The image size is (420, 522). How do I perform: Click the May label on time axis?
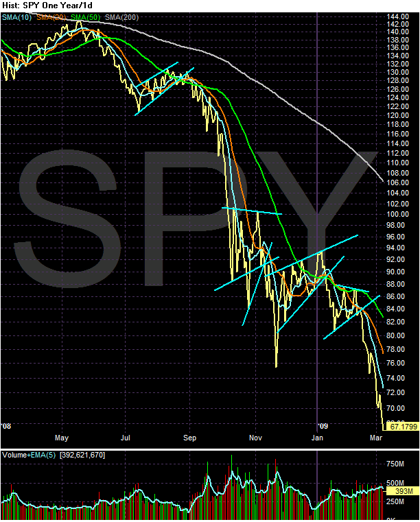pyautogui.click(x=62, y=438)
